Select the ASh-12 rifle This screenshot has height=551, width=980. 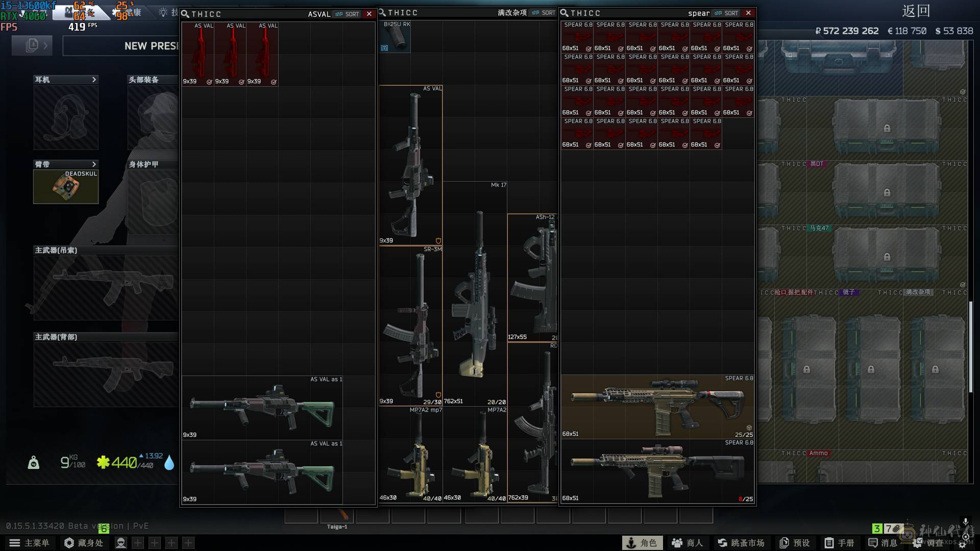click(x=532, y=278)
